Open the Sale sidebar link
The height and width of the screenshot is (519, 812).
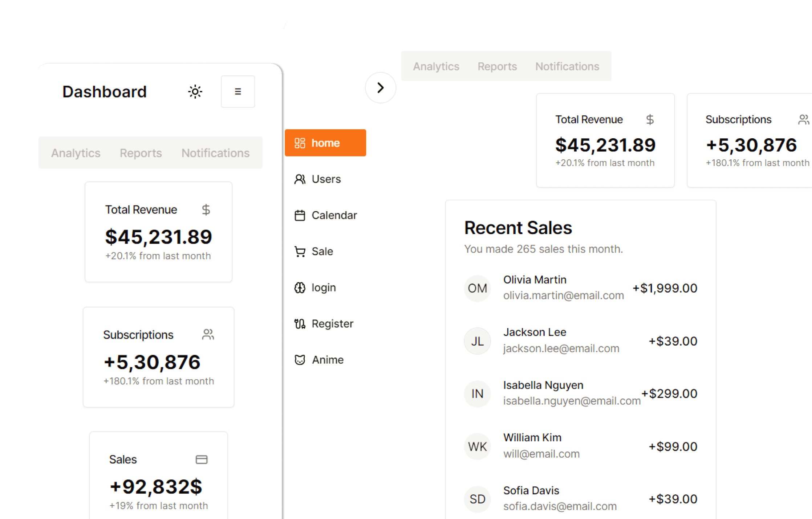[x=322, y=251]
